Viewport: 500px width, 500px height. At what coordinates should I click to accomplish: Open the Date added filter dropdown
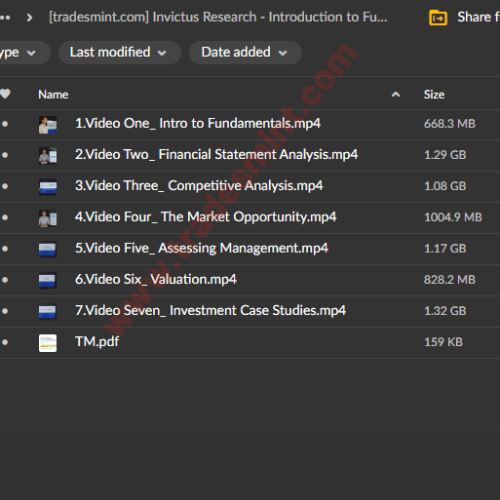(245, 53)
